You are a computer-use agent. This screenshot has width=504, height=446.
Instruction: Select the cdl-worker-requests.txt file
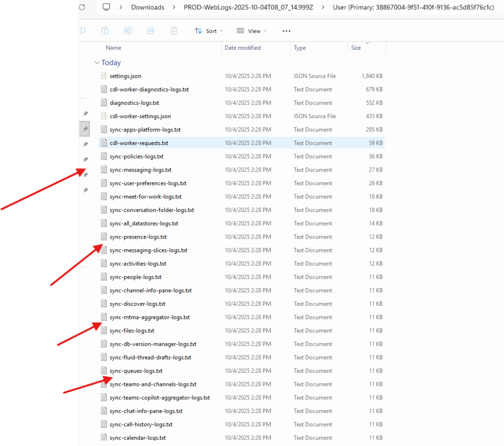tap(139, 143)
